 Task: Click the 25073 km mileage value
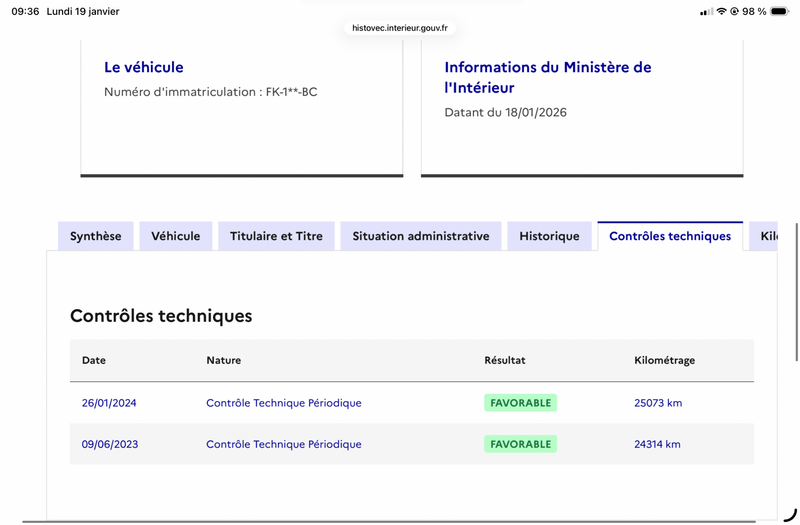[x=657, y=403]
